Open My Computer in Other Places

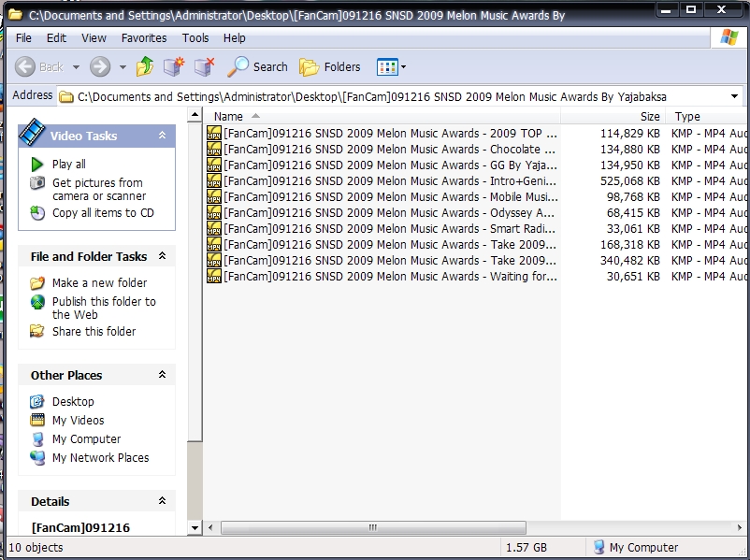(x=87, y=438)
